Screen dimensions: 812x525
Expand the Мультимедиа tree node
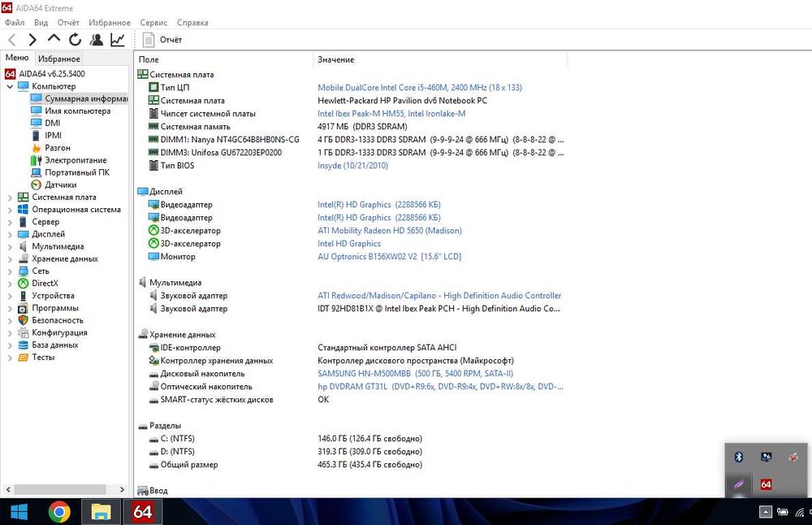[x=10, y=247]
